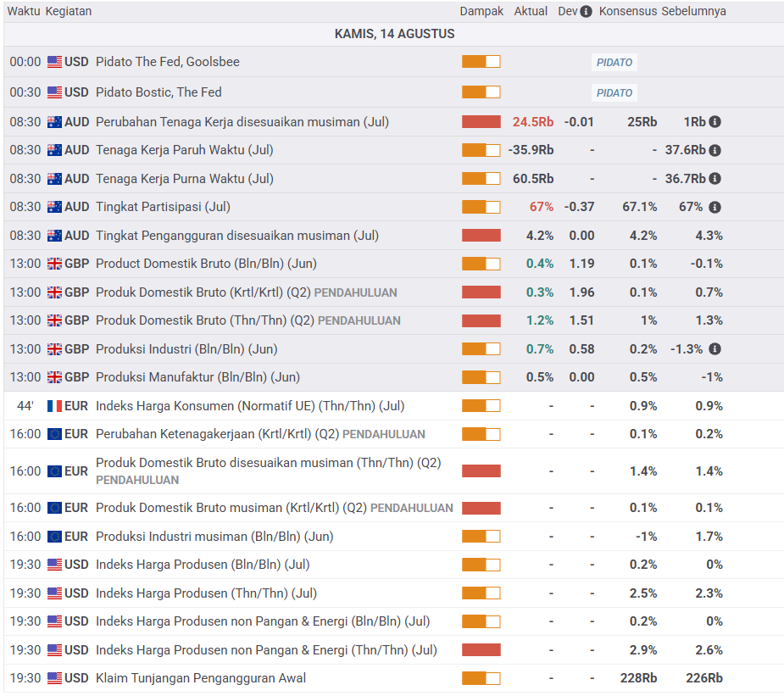The height and width of the screenshot is (696, 784).
Task: Open Tingkat Pengangguran disesuaikan musiman event
Action: click(x=236, y=236)
